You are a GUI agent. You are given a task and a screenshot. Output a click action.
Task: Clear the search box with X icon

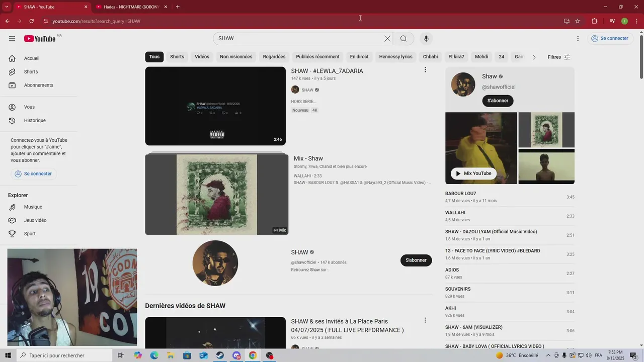(387, 39)
